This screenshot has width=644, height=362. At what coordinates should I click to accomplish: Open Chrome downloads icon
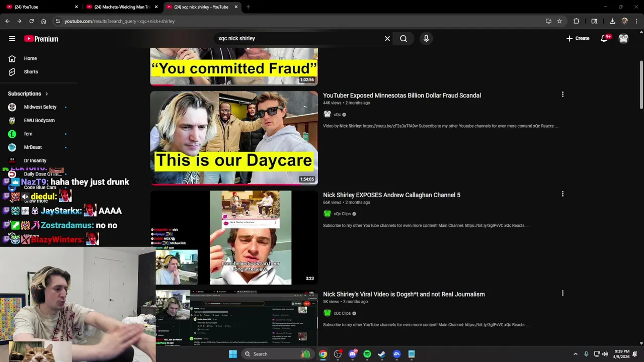[612, 21]
